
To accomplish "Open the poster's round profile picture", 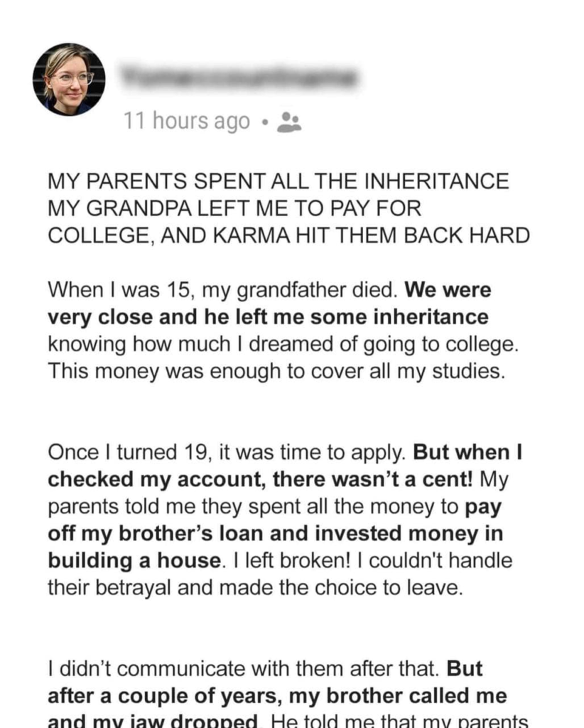I will click(69, 79).
